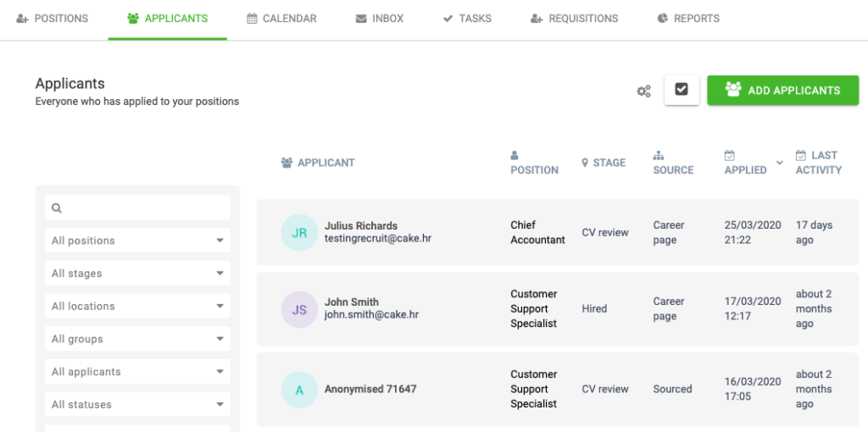The height and width of the screenshot is (432, 868).
Task: Open John Smith's applicant name link
Action: [x=351, y=302]
